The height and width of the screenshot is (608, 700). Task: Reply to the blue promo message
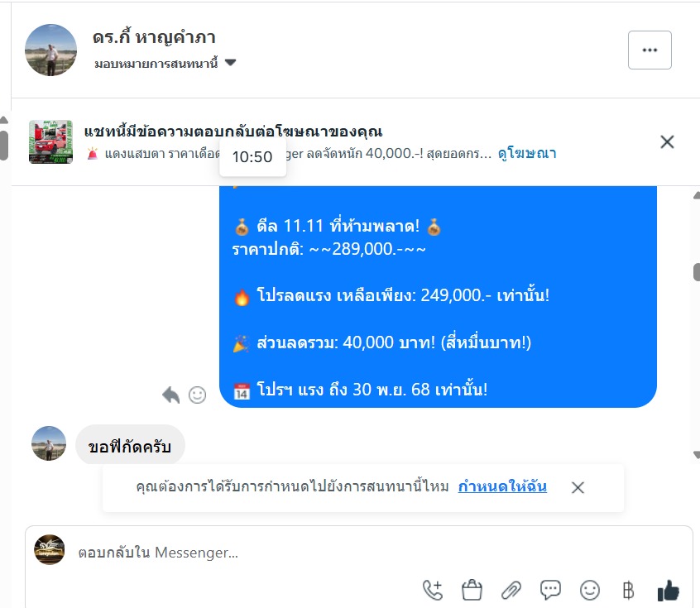(x=171, y=395)
